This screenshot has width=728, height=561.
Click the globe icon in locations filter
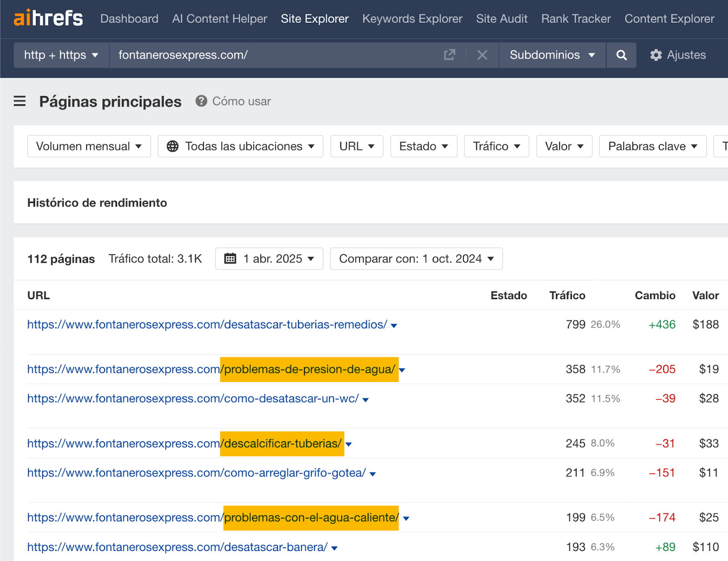click(x=172, y=146)
